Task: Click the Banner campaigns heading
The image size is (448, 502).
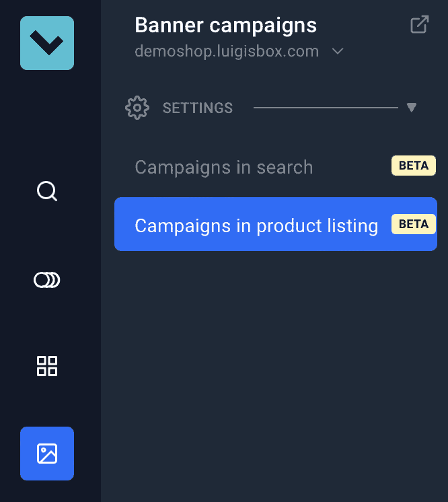Action: click(x=225, y=26)
